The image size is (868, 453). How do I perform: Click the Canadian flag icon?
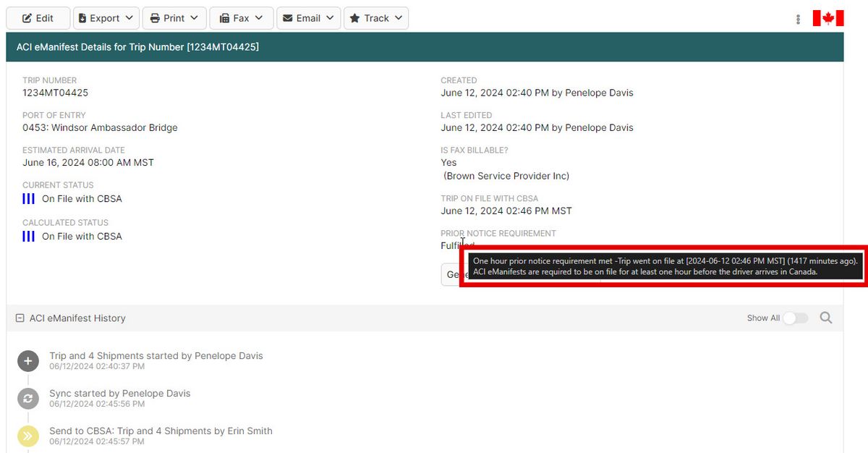[x=827, y=18]
